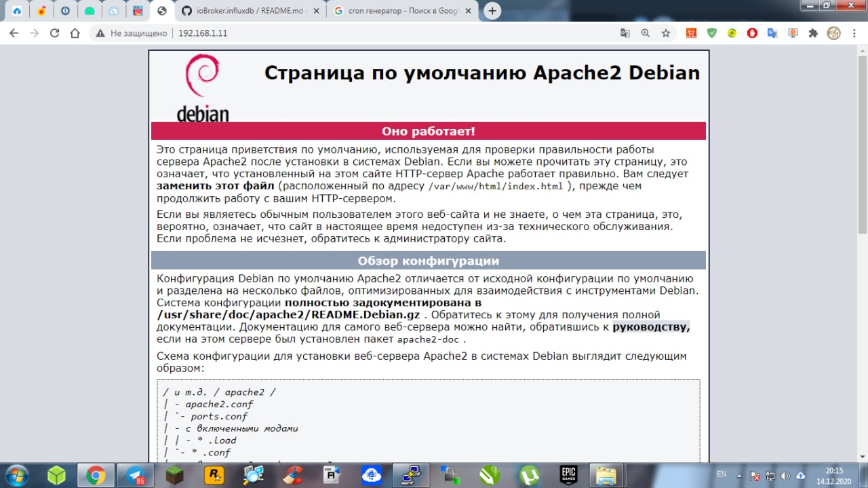Open the browser home page icon
Screen dimensions: 868x488
click(75, 33)
